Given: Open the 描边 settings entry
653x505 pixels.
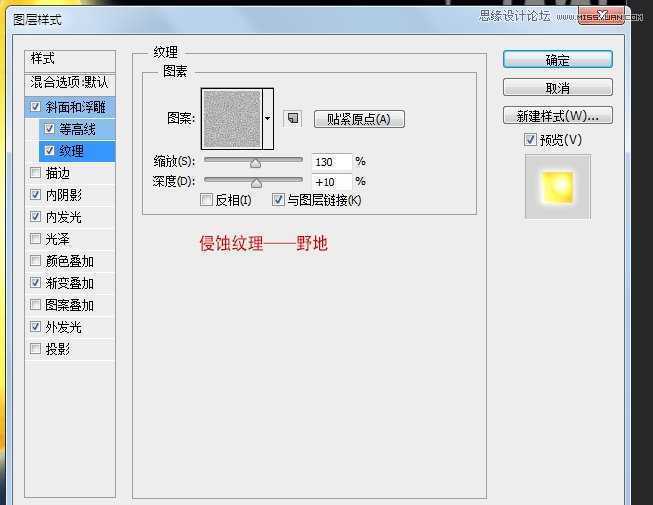Looking at the screenshot, I should click(x=58, y=173).
